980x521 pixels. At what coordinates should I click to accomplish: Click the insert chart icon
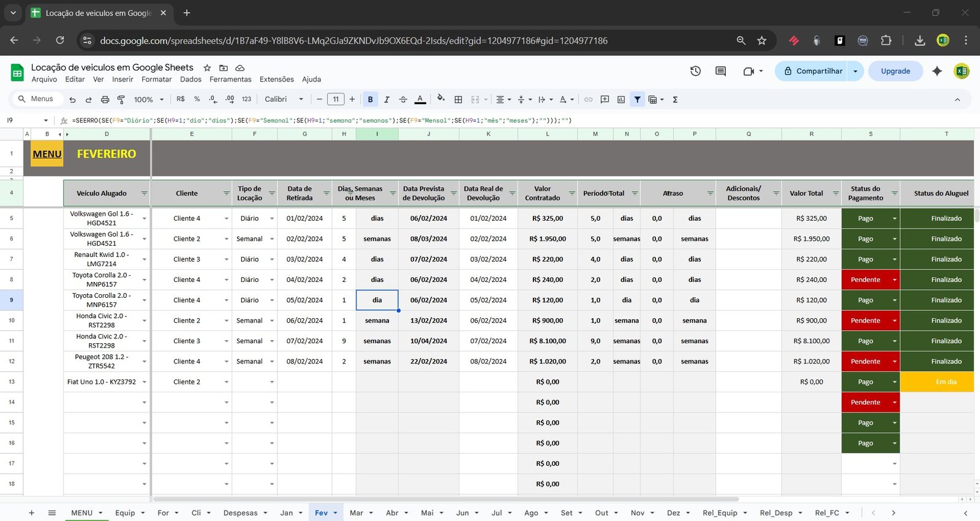coord(621,99)
